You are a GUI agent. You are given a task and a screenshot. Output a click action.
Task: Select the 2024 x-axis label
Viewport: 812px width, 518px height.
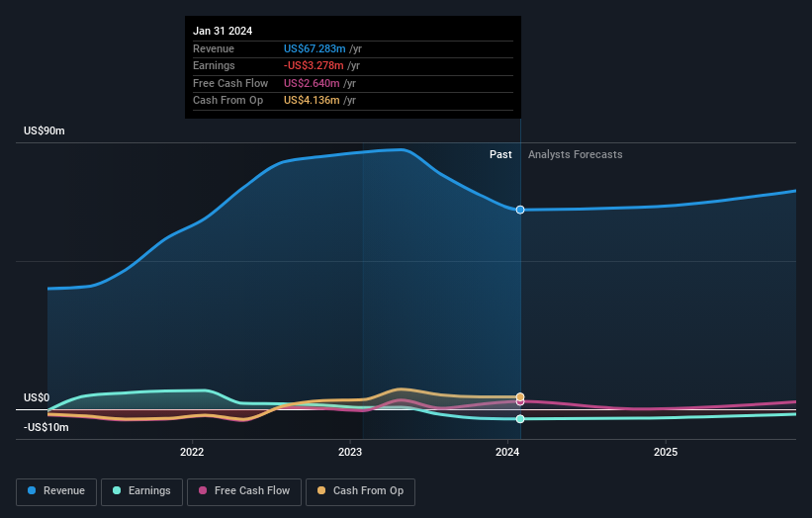[x=507, y=453]
